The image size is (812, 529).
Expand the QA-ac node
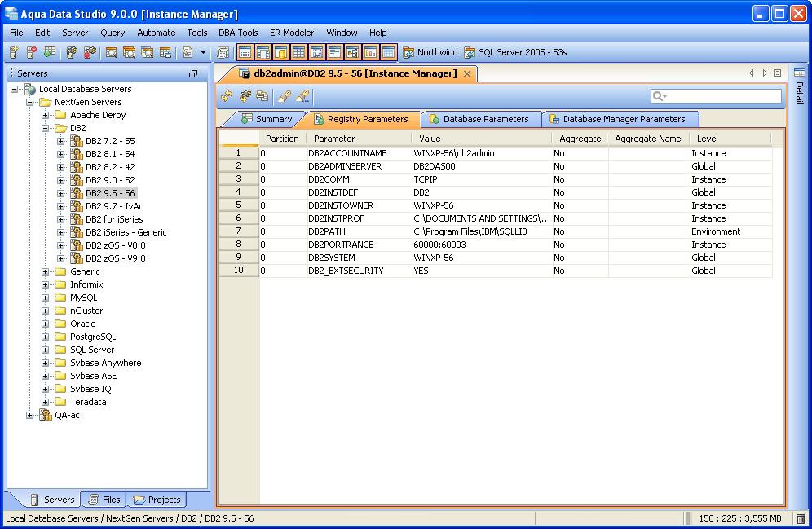coord(30,415)
